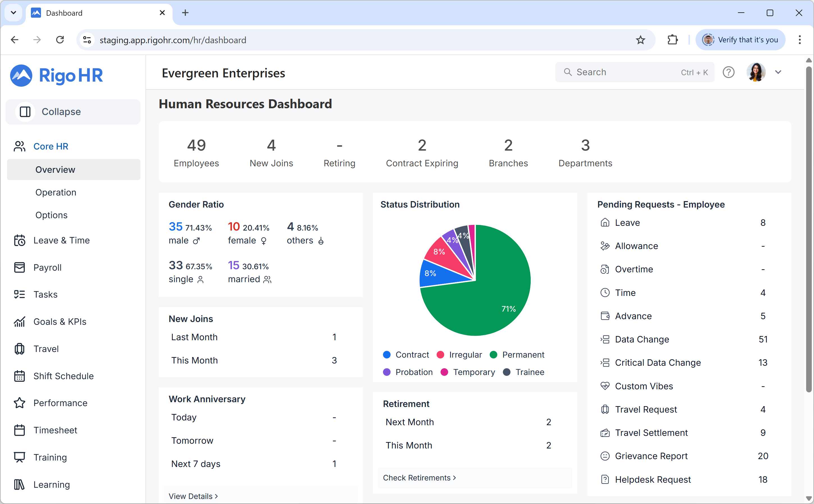Toggle Probation legend entry
The image size is (814, 504).
(x=408, y=372)
